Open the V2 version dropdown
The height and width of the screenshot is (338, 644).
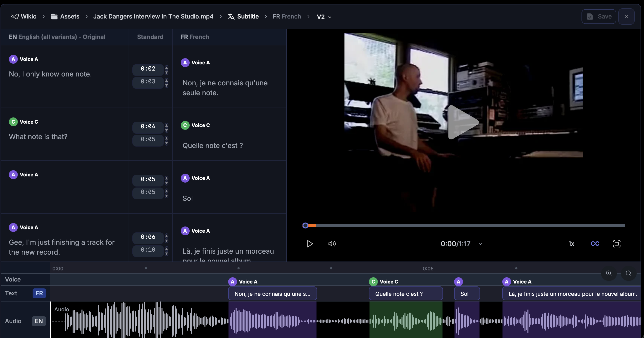[324, 17]
